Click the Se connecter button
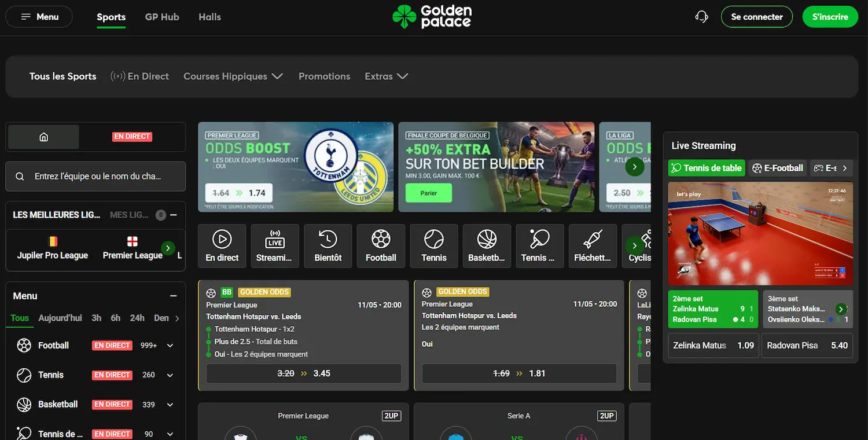The width and height of the screenshot is (868, 440). [757, 17]
